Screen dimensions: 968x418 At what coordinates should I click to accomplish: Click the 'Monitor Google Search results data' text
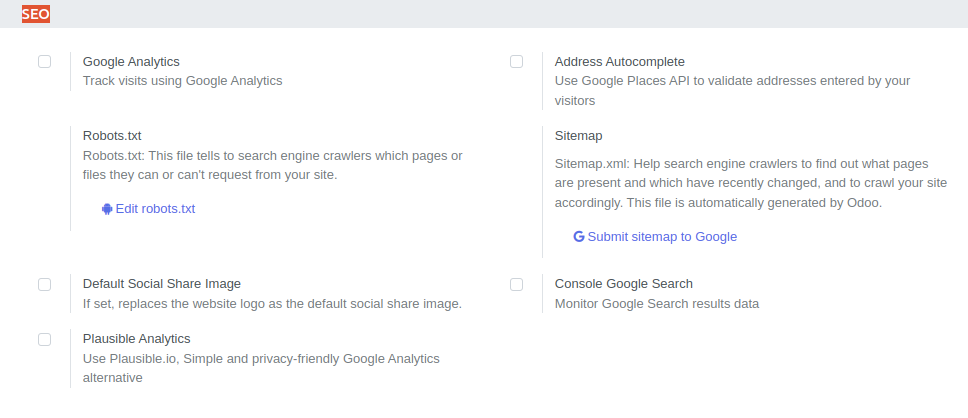click(657, 303)
